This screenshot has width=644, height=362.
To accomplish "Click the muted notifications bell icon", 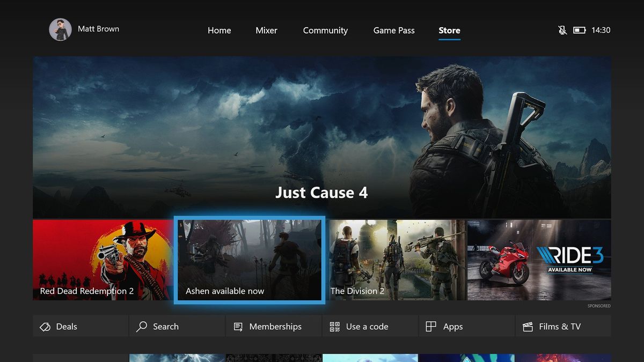I will 562,30.
